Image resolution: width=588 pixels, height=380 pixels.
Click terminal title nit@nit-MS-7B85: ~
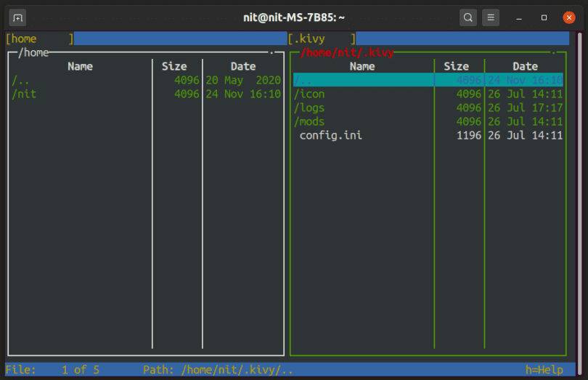coord(294,17)
